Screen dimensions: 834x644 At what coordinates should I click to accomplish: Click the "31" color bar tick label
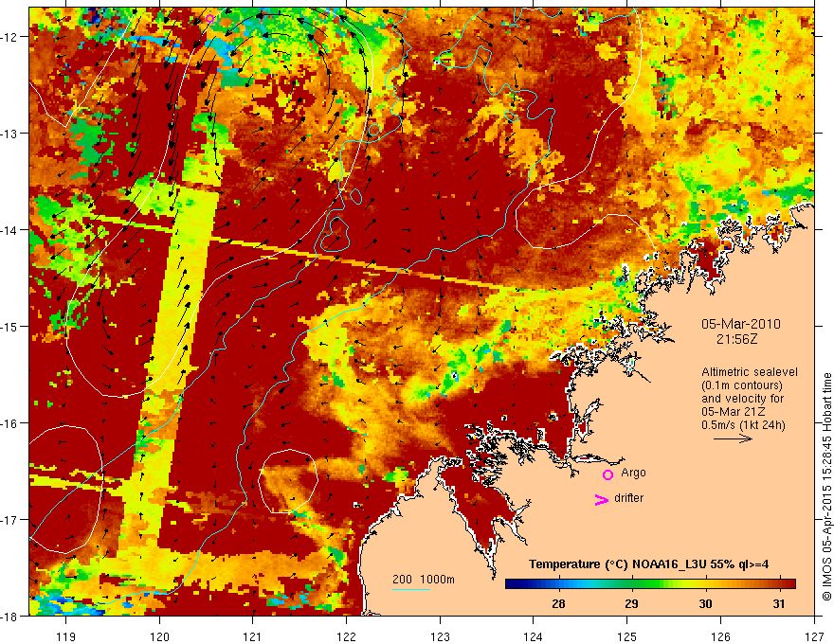click(x=779, y=603)
